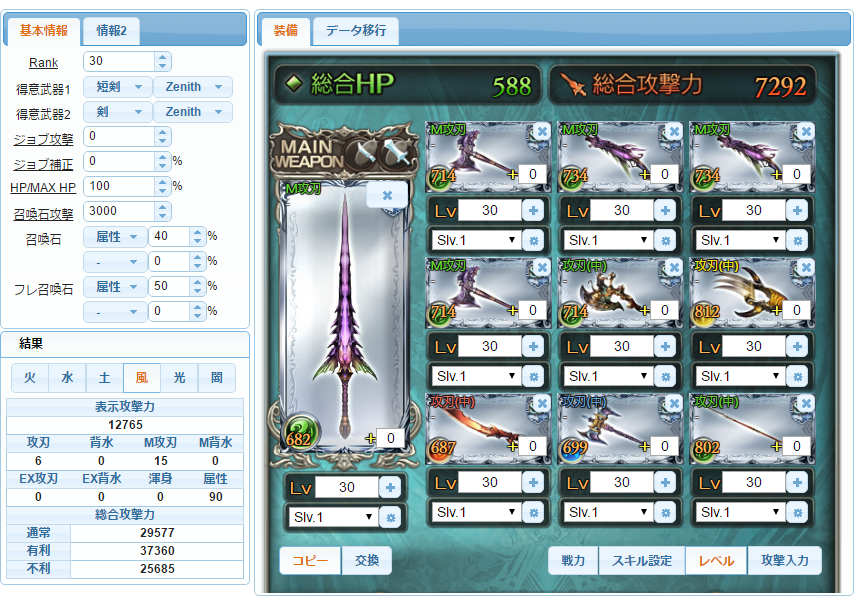Click the HP/MAX HP label link
This screenshot has height=605, width=857.
(x=43, y=188)
